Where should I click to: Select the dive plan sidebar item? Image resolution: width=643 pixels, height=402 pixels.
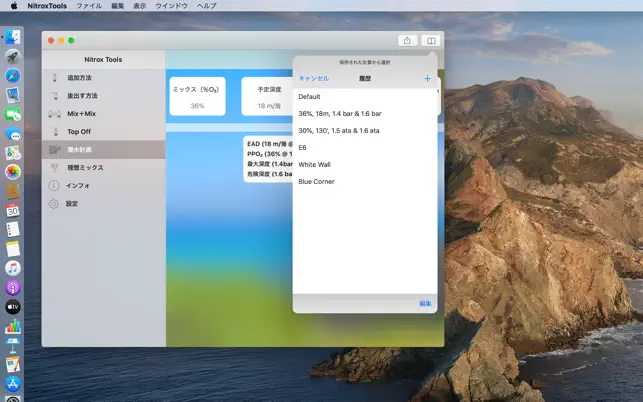click(x=103, y=150)
